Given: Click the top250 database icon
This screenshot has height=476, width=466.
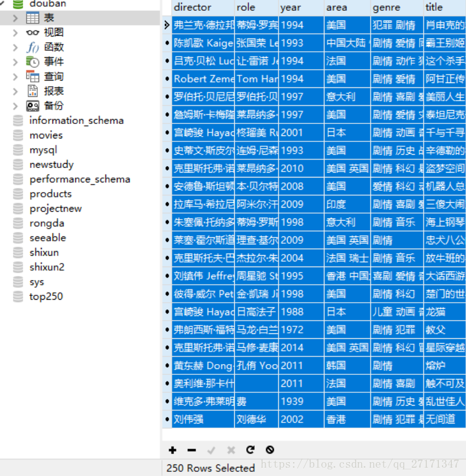Looking at the screenshot, I should pos(18,296).
